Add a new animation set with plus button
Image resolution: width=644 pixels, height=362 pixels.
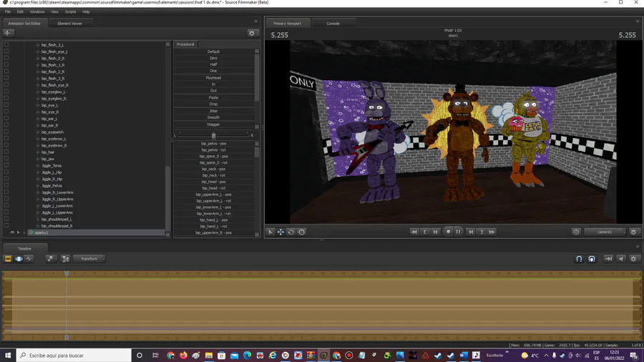pyautogui.click(x=8, y=33)
